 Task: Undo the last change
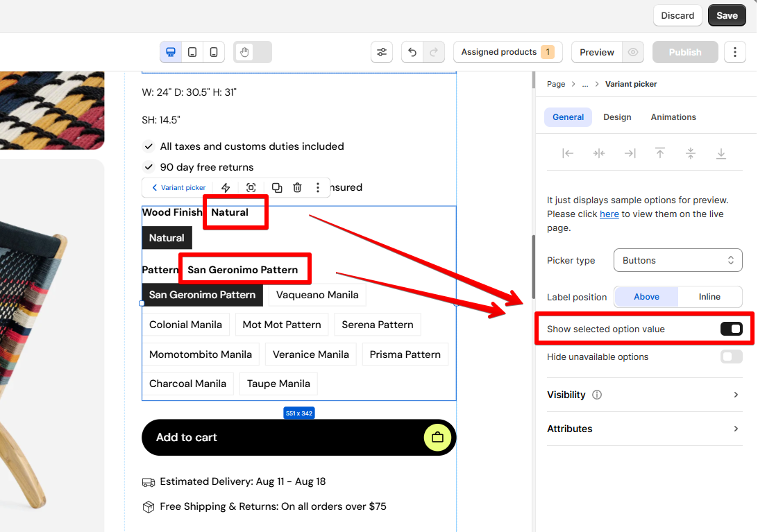coord(412,52)
